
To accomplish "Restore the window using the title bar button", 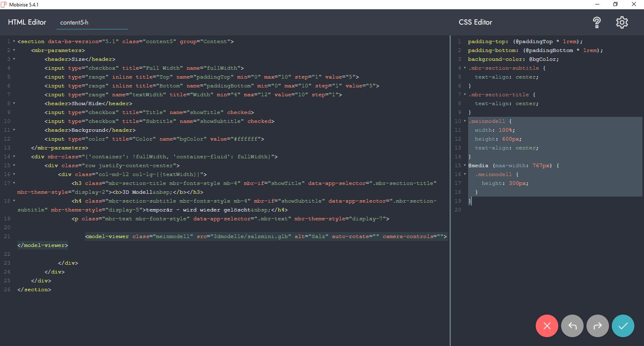I will (615, 4).
